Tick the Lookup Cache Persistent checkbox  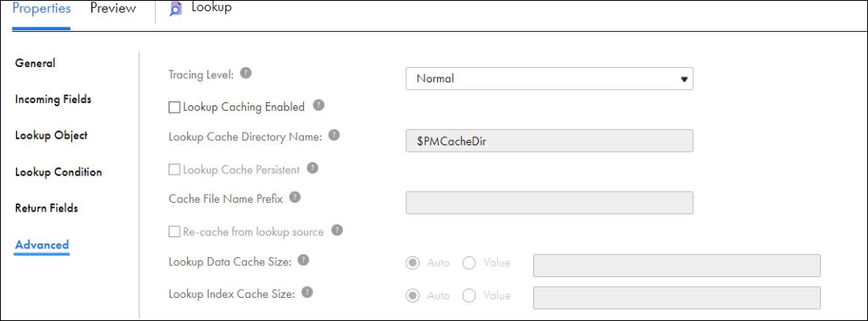coord(174,170)
